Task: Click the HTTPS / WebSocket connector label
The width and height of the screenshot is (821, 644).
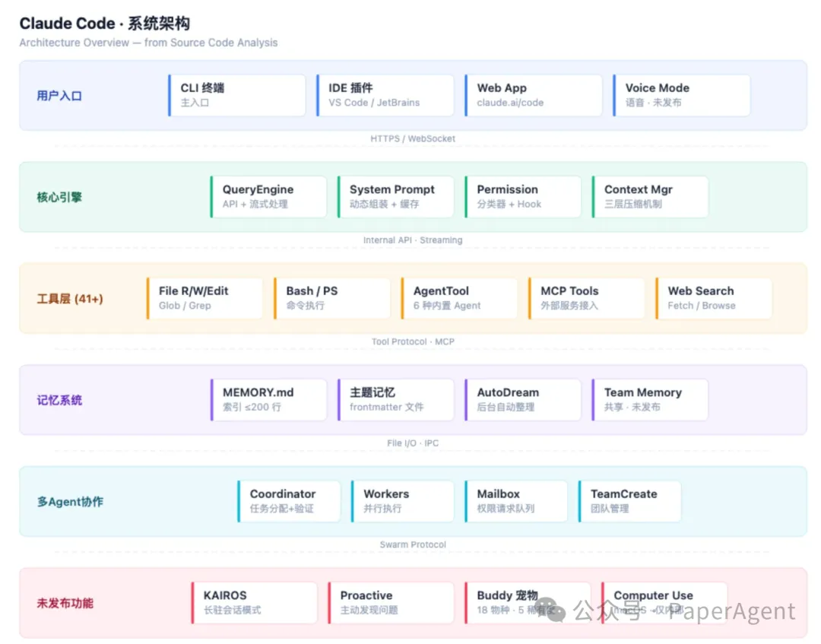Action: pyautogui.click(x=413, y=138)
